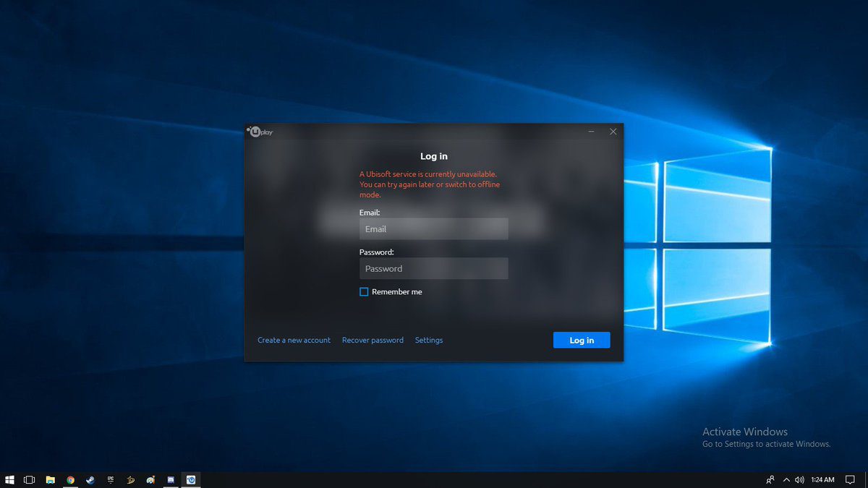Open Task View from the taskbar
868x488 pixels.
pos(30,479)
